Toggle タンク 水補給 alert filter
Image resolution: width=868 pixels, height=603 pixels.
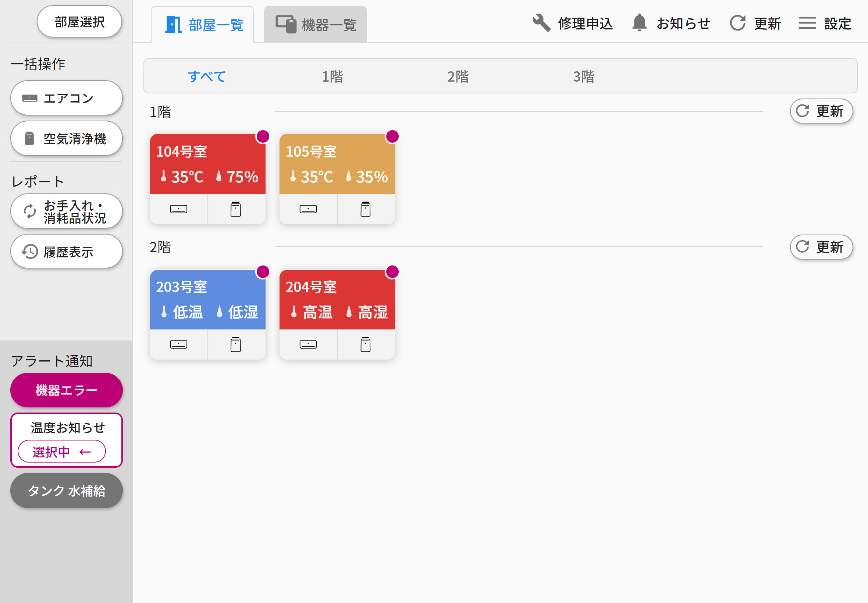(67, 490)
